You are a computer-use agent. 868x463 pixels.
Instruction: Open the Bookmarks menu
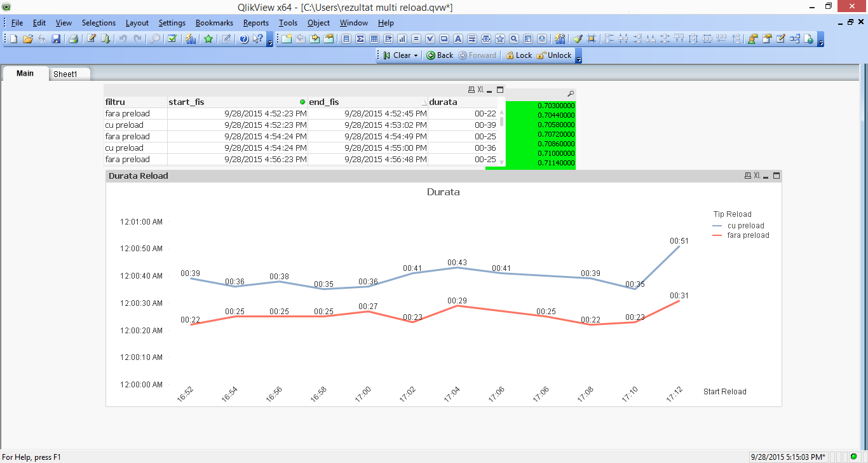point(214,23)
